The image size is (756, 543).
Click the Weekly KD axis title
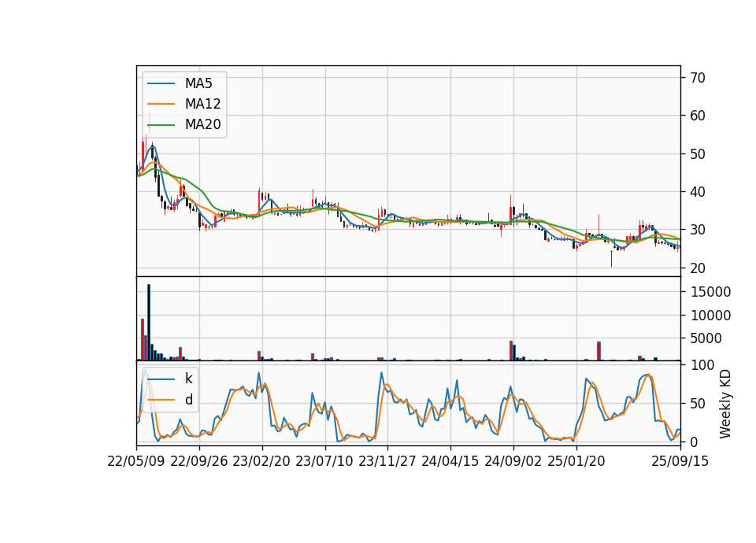coord(725,404)
